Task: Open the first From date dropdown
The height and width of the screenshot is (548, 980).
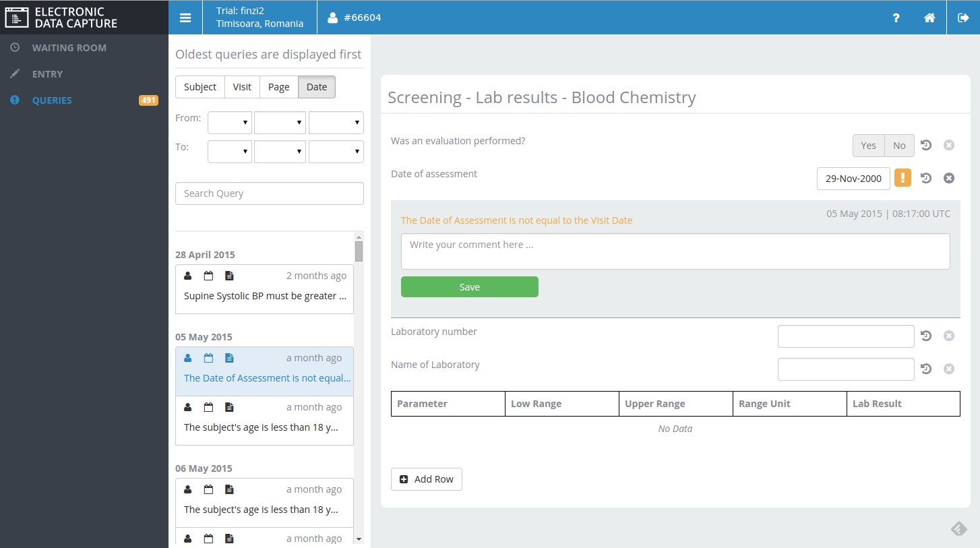Action: pos(230,123)
